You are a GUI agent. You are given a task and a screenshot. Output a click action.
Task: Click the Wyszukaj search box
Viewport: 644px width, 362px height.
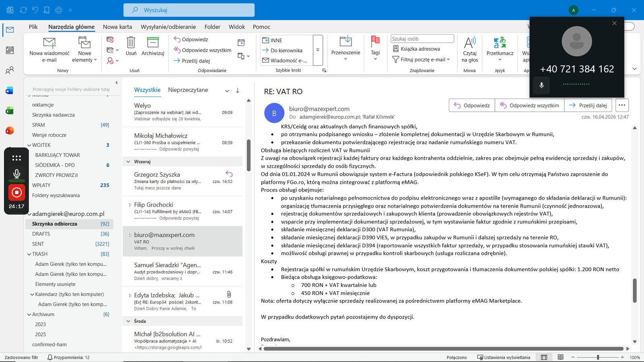(x=189, y=10)
